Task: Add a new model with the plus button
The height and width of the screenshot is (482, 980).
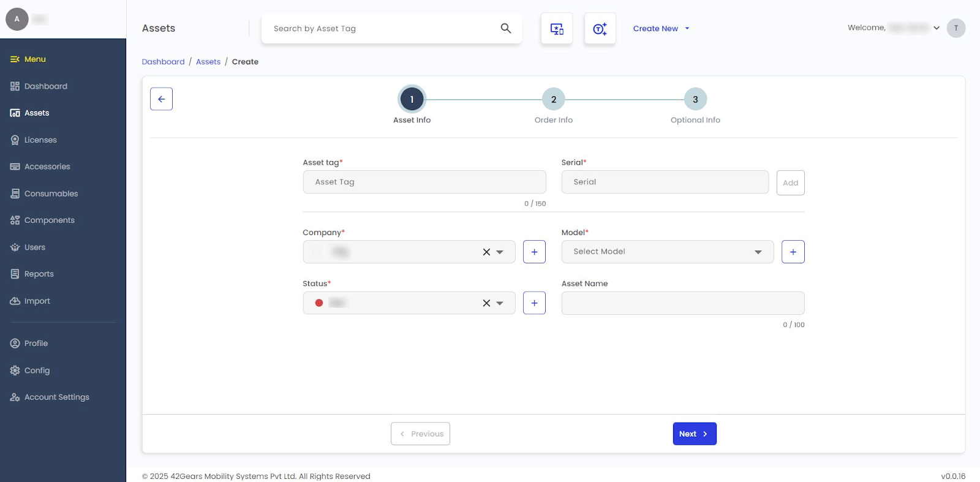Action: tap(793, 252)
